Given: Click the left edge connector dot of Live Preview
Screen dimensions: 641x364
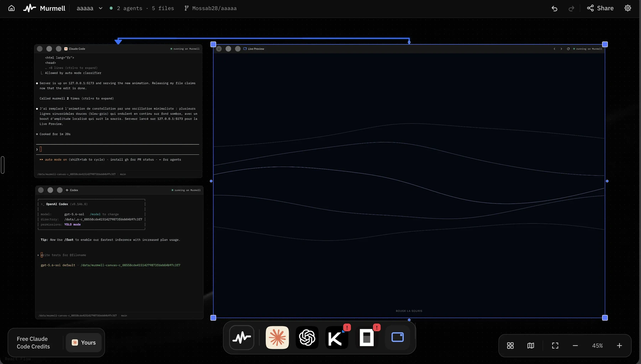Looking at the screenshot, I should (x=211, y=181).
